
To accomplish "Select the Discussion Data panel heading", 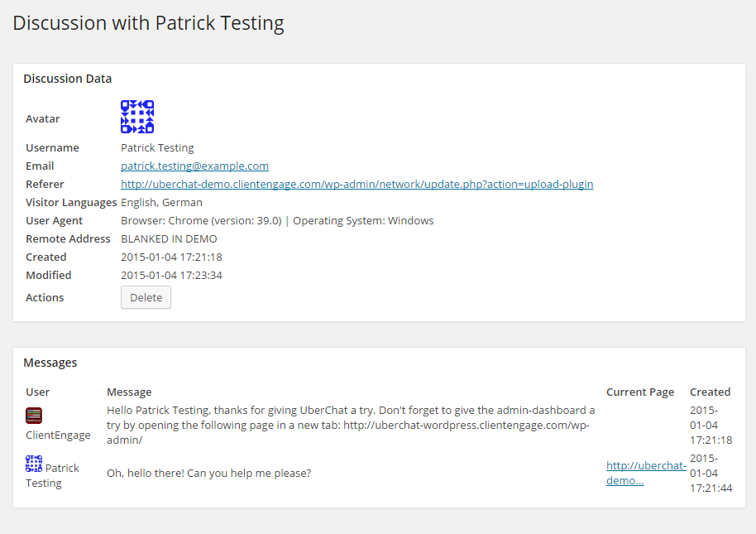I will point(67,79).
